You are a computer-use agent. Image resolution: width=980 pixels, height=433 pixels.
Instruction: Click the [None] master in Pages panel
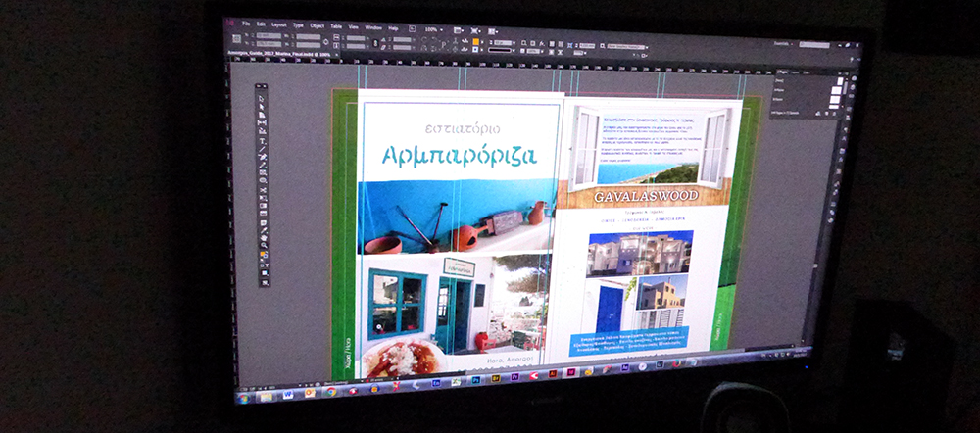(x=779, y=80)
